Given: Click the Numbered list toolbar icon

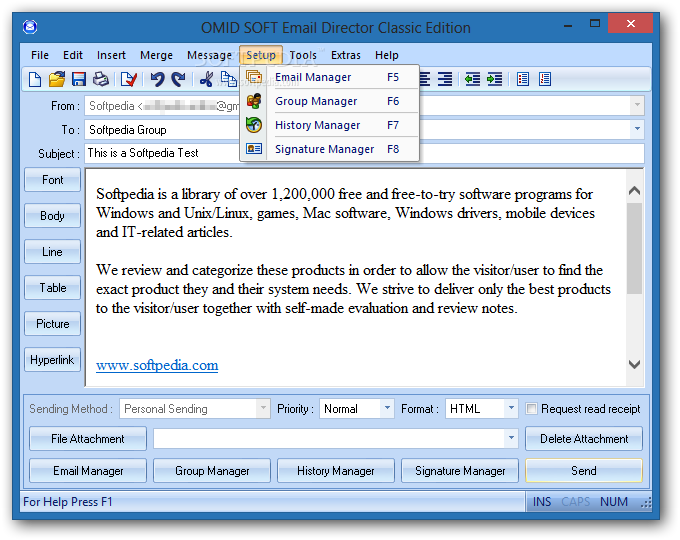Looking at the screenshot, I should click(x=545, y=79).
